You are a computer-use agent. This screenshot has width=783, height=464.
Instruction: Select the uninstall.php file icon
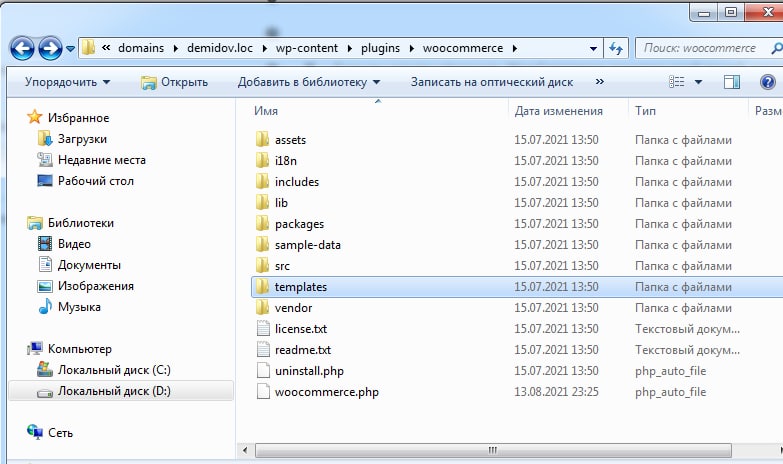263,370
